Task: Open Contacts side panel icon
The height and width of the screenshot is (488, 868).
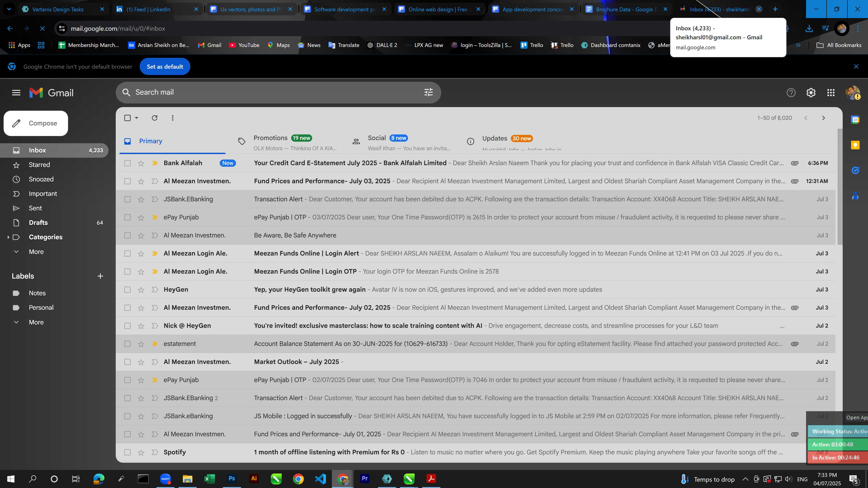Action: (x=855, y=196)
